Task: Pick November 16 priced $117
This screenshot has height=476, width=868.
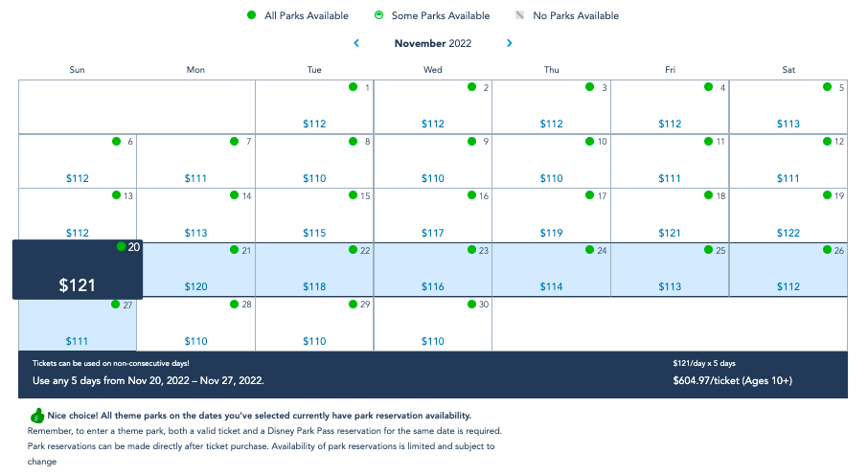Action: click(433, 215)
